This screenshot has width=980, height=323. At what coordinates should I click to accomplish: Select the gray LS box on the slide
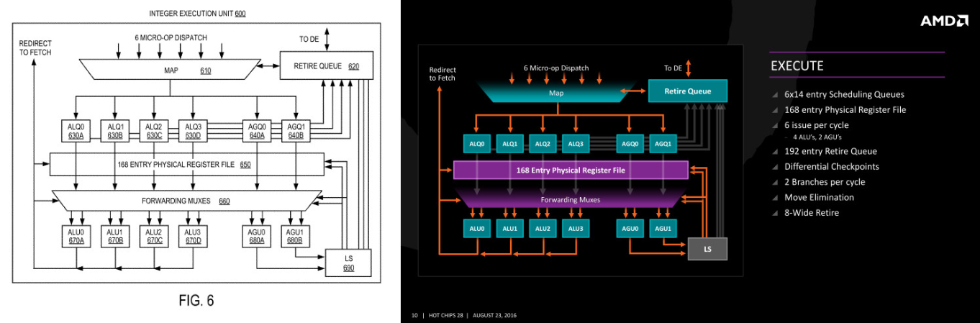(x=708, y=249)
